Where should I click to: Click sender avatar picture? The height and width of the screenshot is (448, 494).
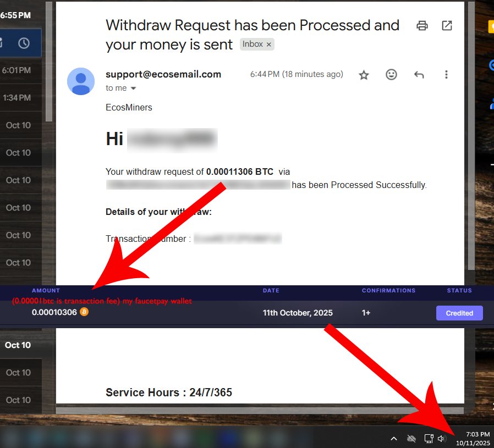point(81,81)
